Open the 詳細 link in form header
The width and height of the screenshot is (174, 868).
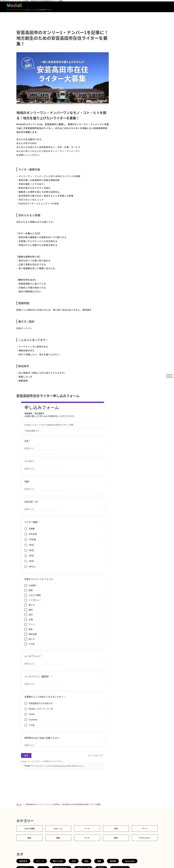pyautogui.click(x=71, y=425)
